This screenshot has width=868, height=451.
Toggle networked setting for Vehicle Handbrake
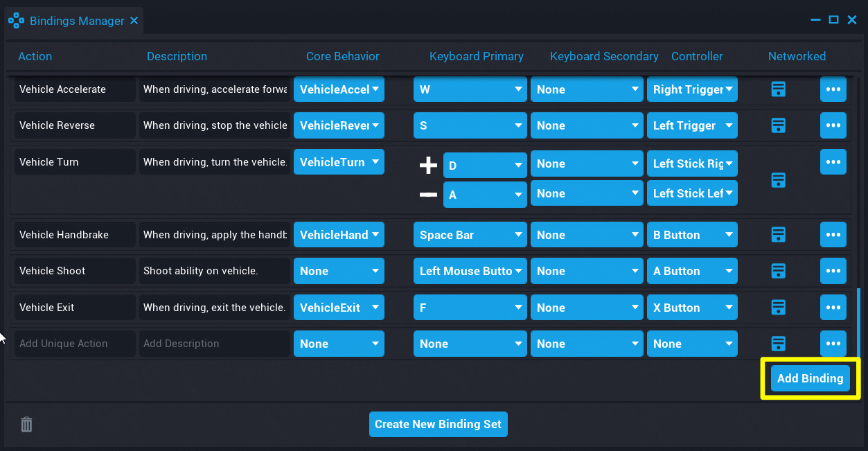778,235
